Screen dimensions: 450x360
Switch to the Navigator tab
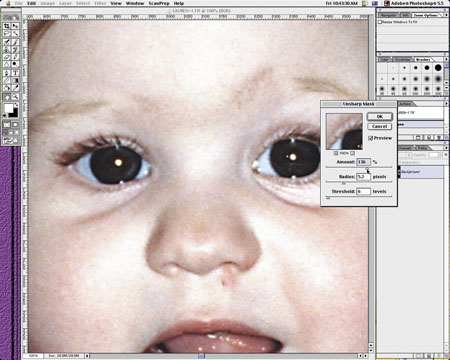pyautogui.click(x=388, y=15)
